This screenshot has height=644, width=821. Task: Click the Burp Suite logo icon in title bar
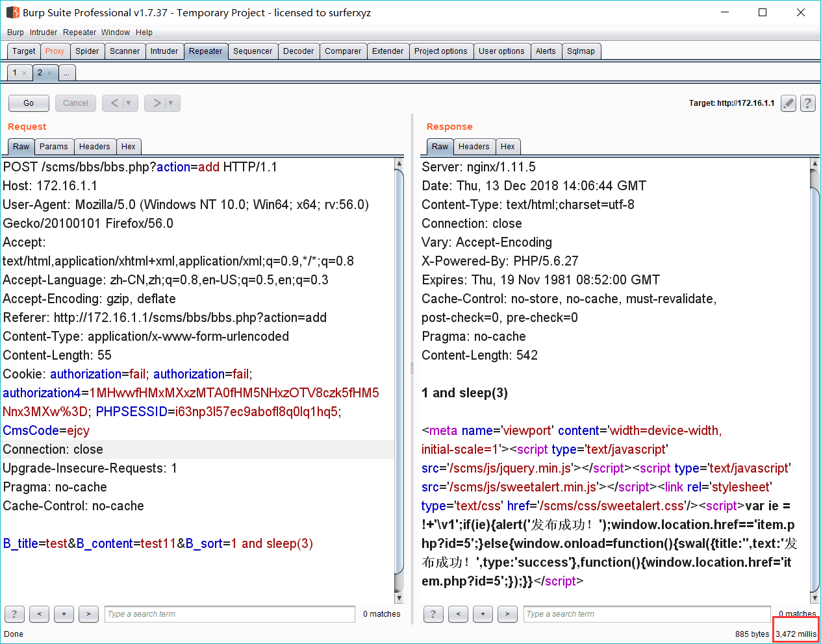12,12
